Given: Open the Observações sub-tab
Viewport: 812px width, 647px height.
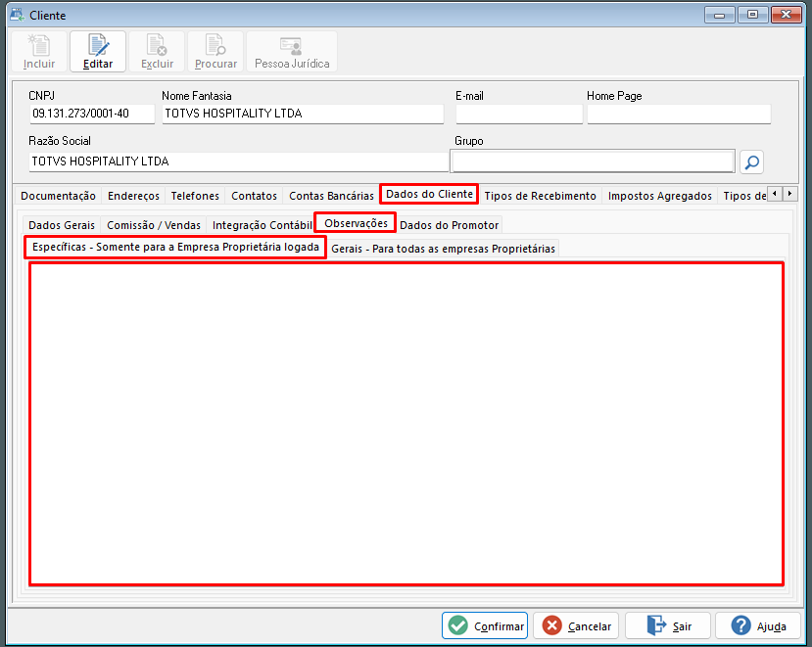Looking at the screenshot, I should [x=356, y=223].
